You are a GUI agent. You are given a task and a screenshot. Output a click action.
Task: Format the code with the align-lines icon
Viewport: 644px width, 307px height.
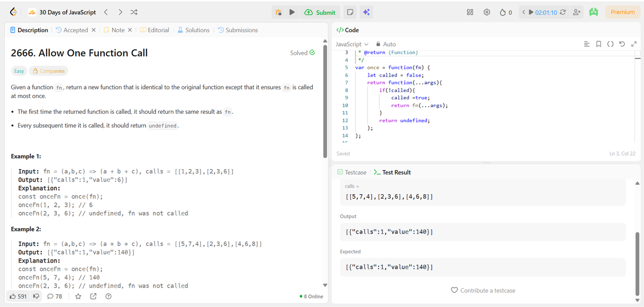[x=587, y=44]
